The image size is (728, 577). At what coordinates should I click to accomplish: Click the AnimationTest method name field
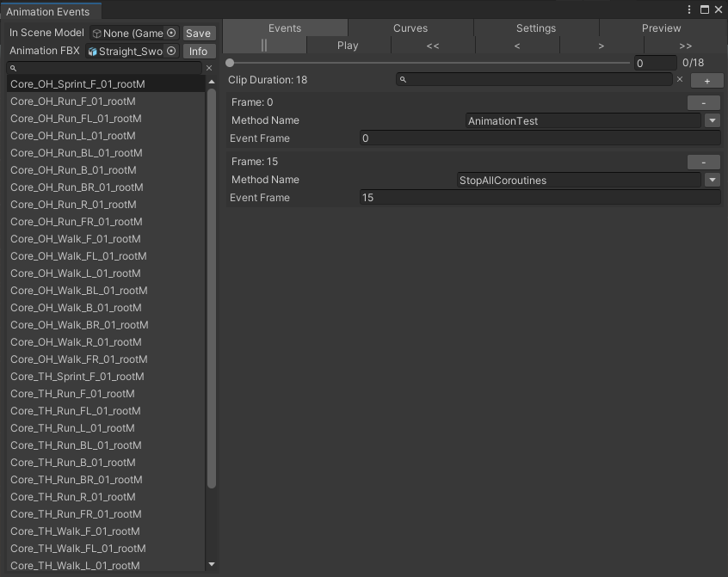coord(583,120)
